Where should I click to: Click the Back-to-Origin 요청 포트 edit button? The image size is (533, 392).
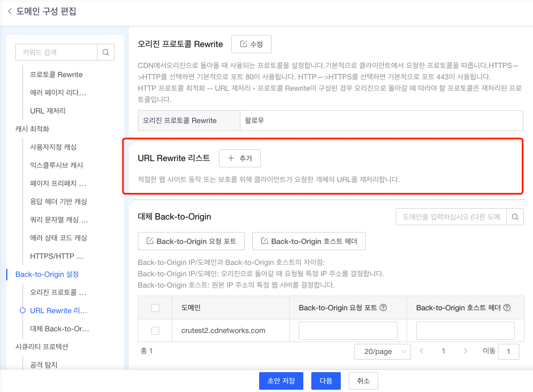pyautogui.click(x=191, y=241)
